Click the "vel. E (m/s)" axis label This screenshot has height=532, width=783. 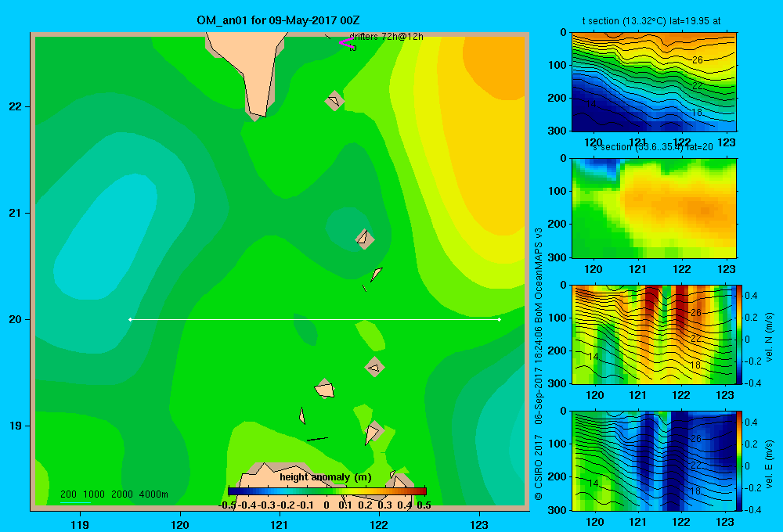770,464
